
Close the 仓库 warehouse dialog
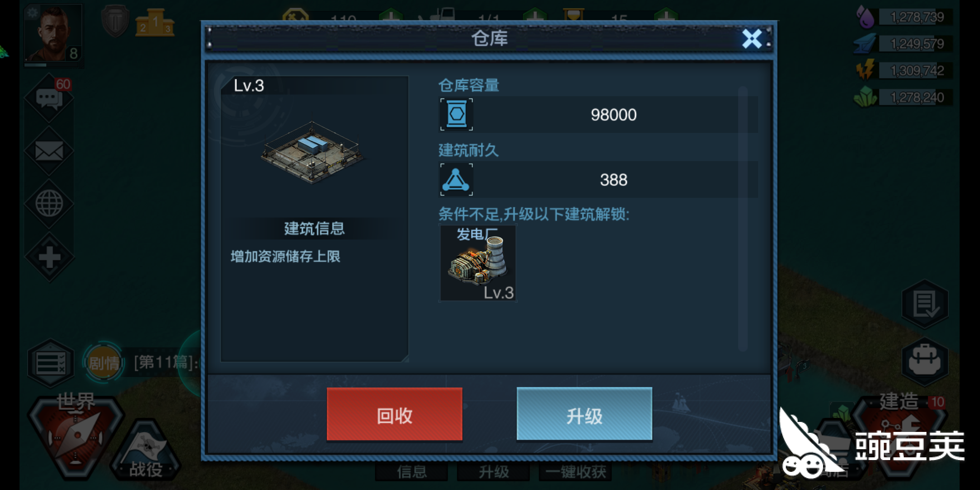tap(752, 39)
